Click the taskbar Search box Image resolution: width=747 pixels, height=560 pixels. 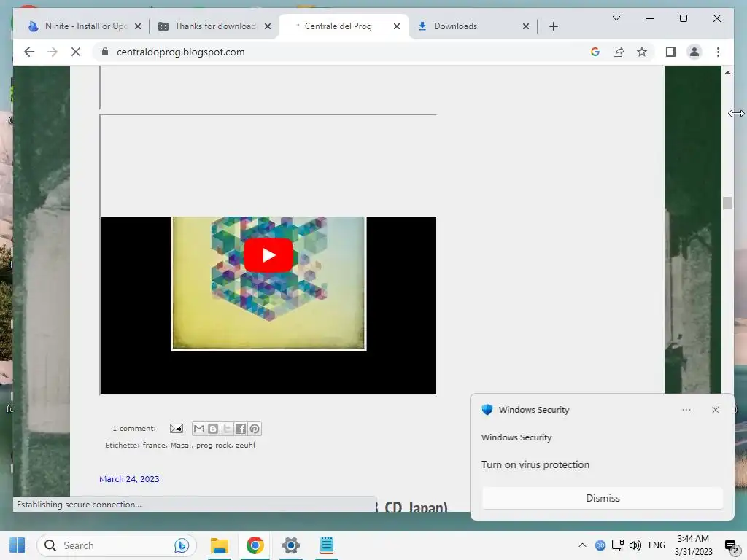click(x=116, y=545)
